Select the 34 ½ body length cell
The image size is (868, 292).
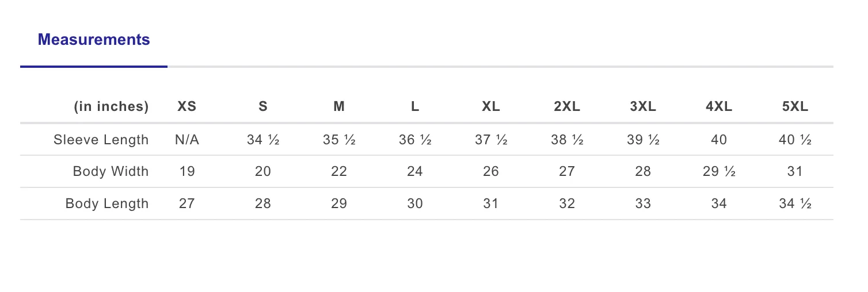pyautogui.click(x=795, y=203)
